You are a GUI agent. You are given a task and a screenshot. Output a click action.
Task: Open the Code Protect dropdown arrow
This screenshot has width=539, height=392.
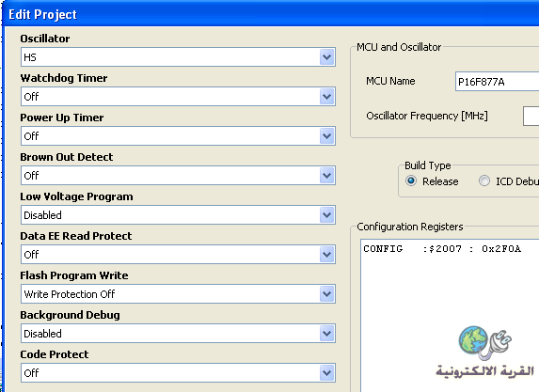[327, 373]
